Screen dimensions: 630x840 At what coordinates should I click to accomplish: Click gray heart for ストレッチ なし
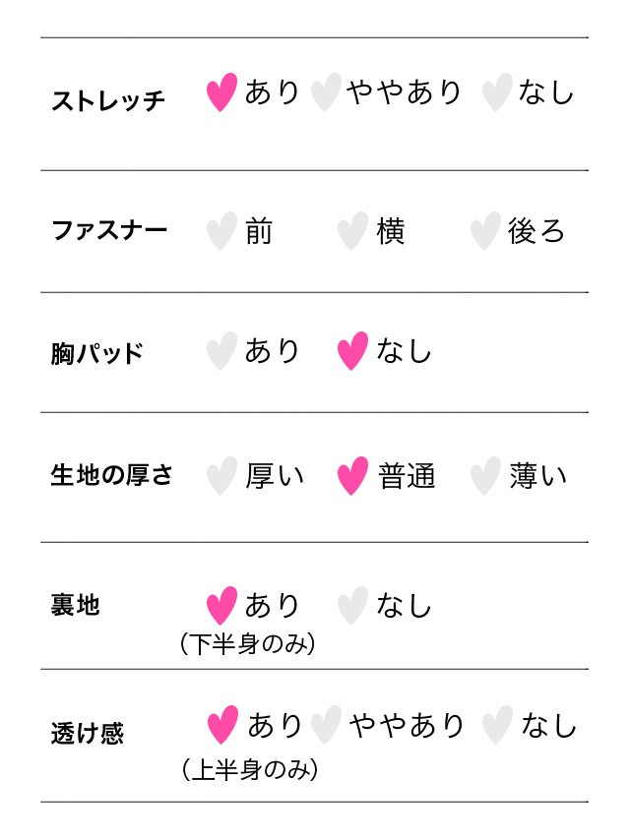[497, 93]
